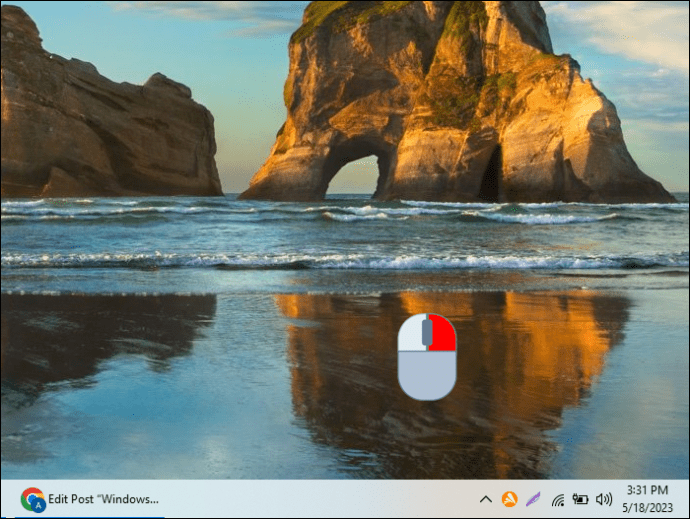Click the date 5/18/2023 in taskbar

647,508
